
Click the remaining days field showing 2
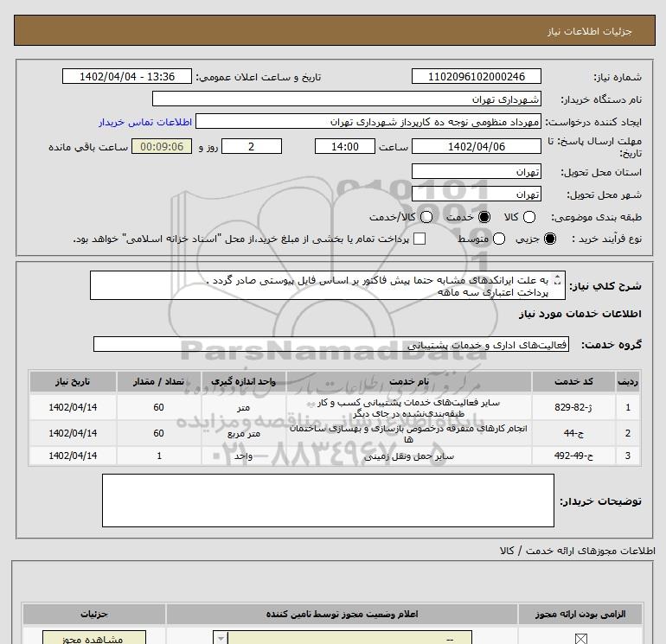pos(252,146)
